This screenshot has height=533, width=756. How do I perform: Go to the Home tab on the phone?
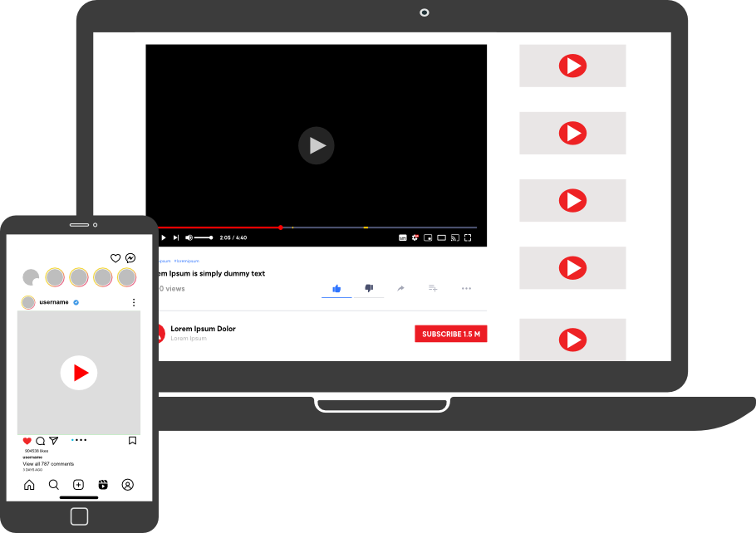(29, 485)
